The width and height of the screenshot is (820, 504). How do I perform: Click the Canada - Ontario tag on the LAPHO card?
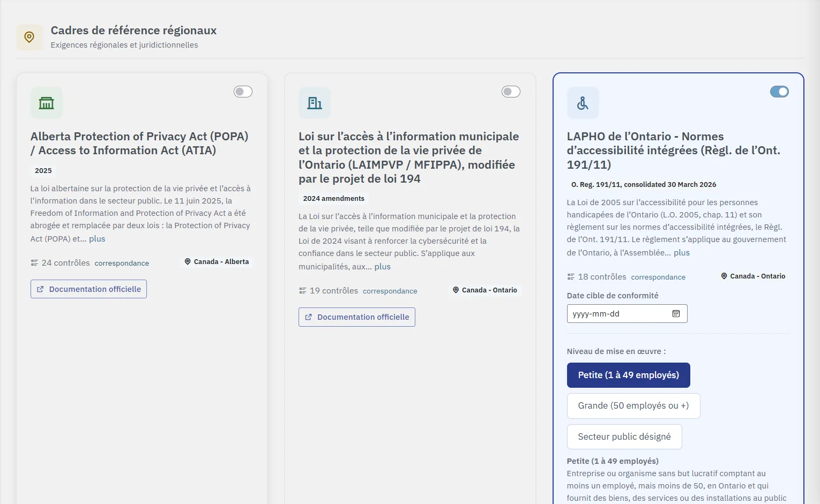click(x=753, y=276)
